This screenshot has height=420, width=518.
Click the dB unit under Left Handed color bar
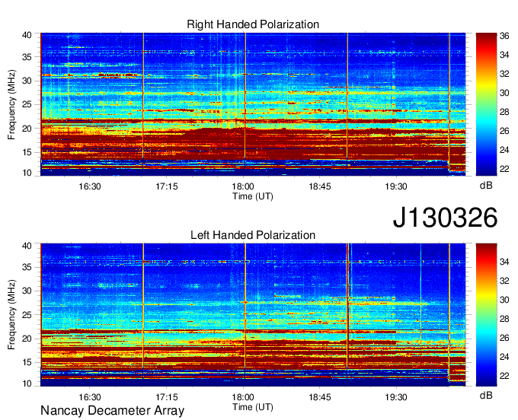pos(486,396)
